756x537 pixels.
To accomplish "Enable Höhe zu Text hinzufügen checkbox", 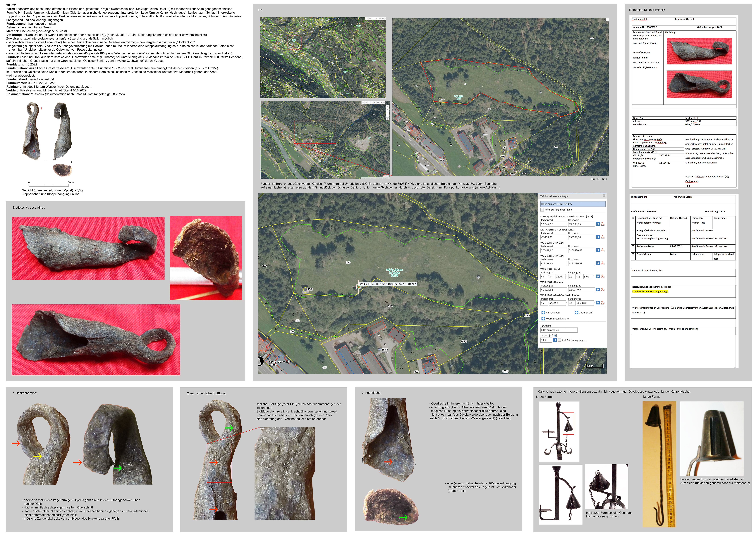I will coord(542,210).
